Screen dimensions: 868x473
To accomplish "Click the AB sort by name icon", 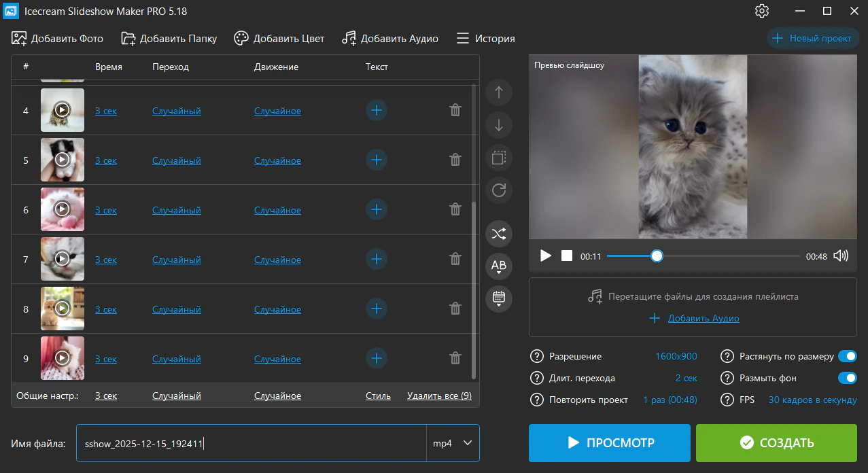I will click(x=499, y=266).
